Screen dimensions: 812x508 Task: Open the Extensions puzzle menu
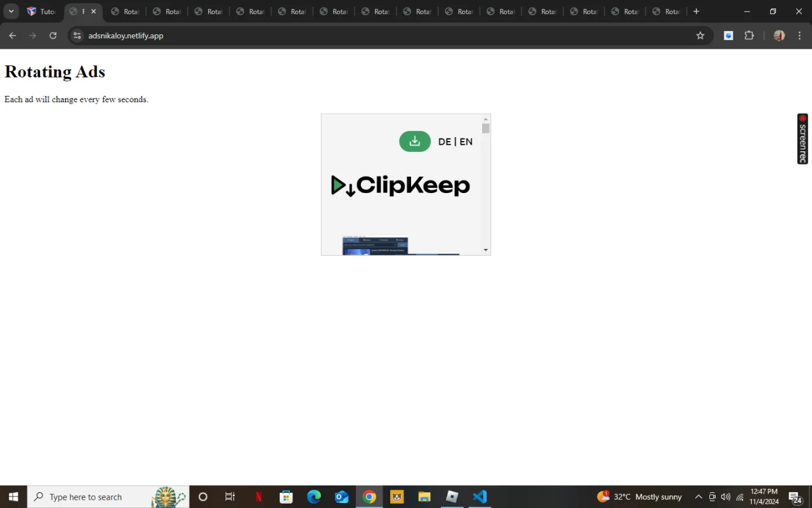click(x=749, y=36)
